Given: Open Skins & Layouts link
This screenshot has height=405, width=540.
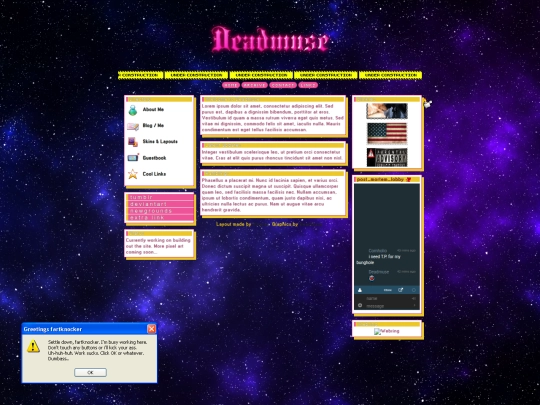Looking at the screenshot, I should click(160, 142).
